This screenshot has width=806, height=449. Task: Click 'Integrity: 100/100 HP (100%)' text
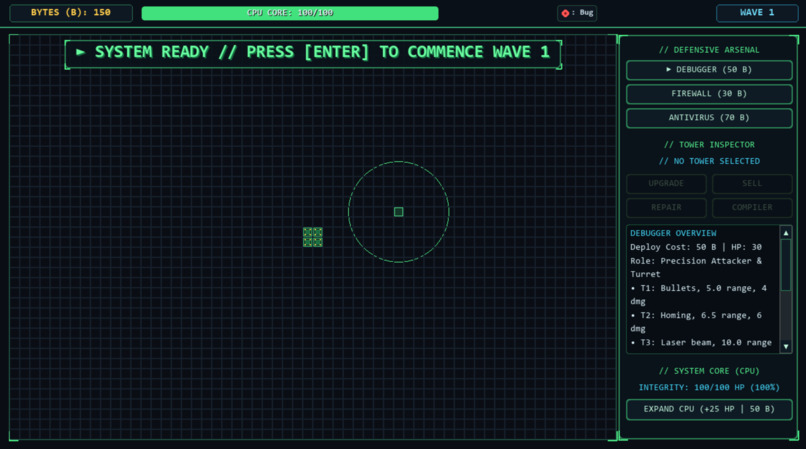(x=709, y=388)
